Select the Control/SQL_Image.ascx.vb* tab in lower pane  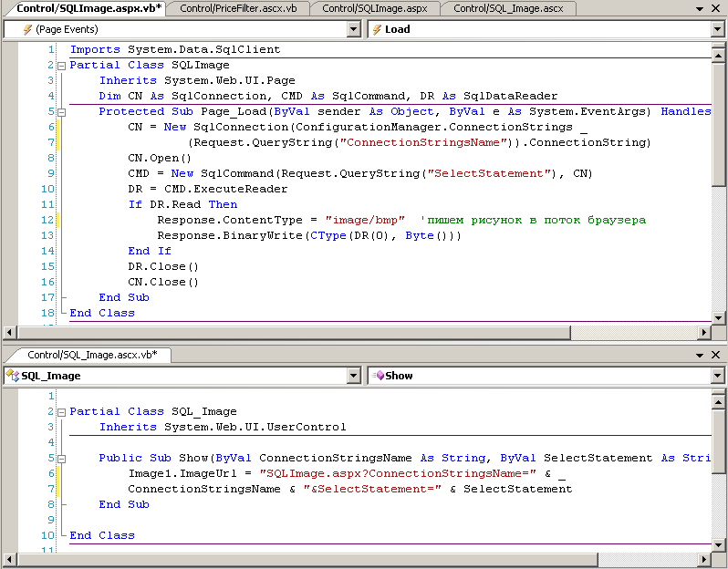click(92, 355)
